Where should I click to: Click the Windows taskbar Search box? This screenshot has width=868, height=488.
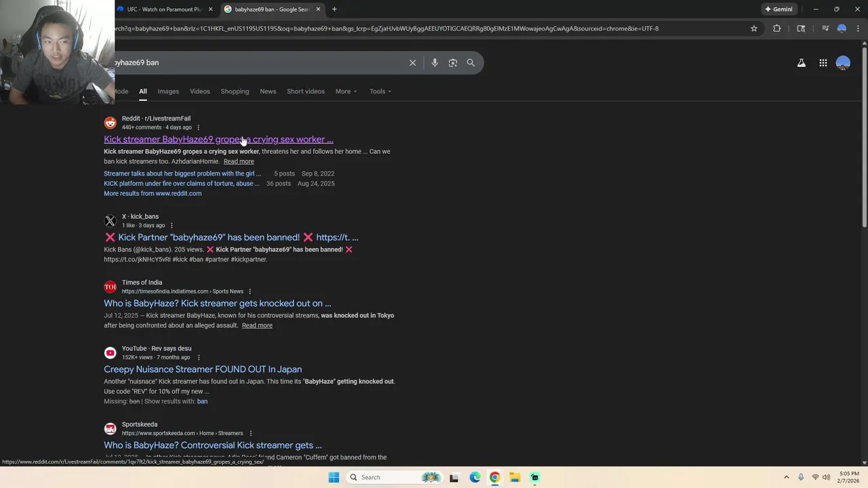pyautogui.click(x=396, y=477)
